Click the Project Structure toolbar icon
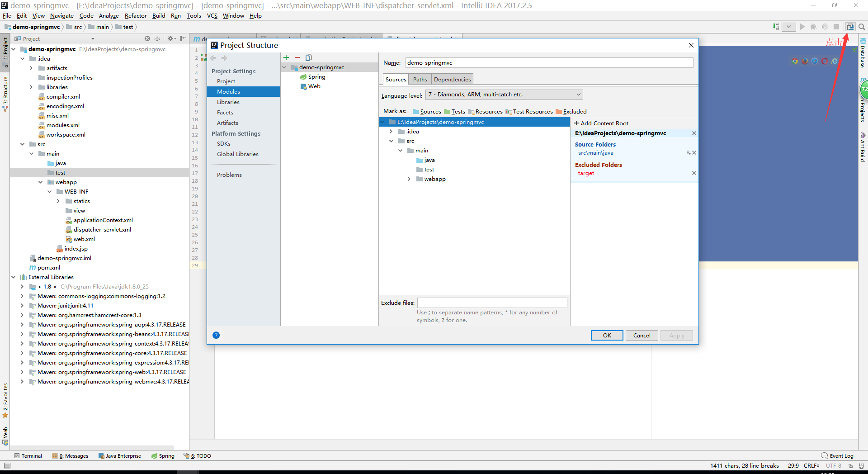This screenshot has width=868, height=474. point(850,27)
